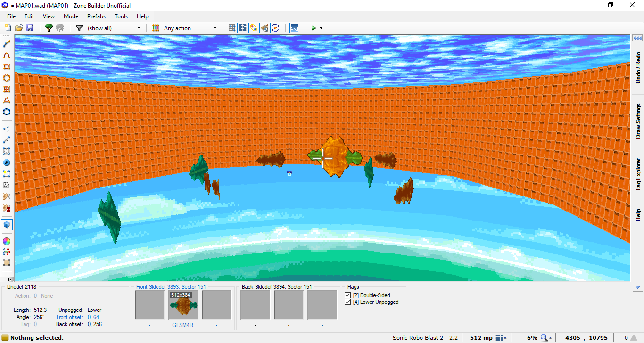Toggle the dotted grid view button

tap(243, 28)
